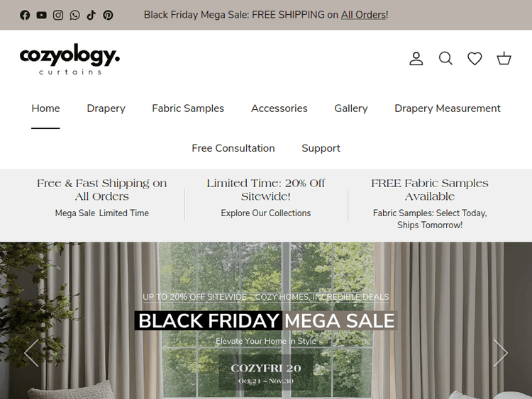Open the Drapery menu item
The image size is (532, 399).
106,108
